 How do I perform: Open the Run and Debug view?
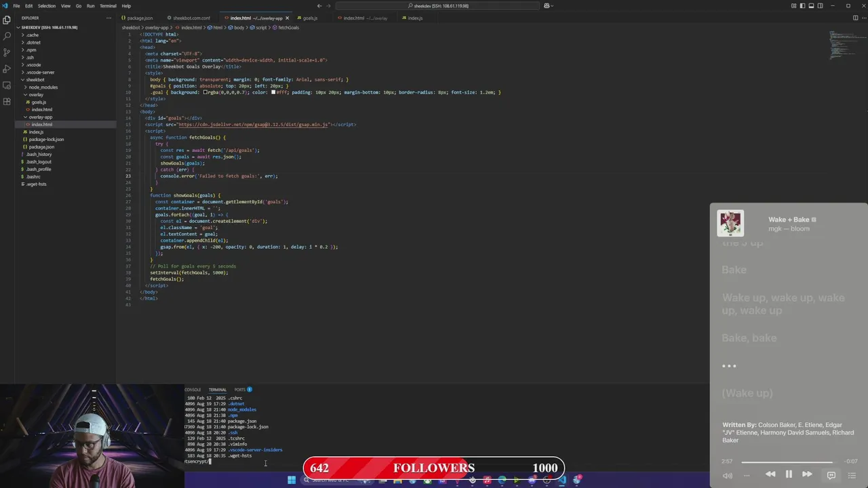coord(7,68)
